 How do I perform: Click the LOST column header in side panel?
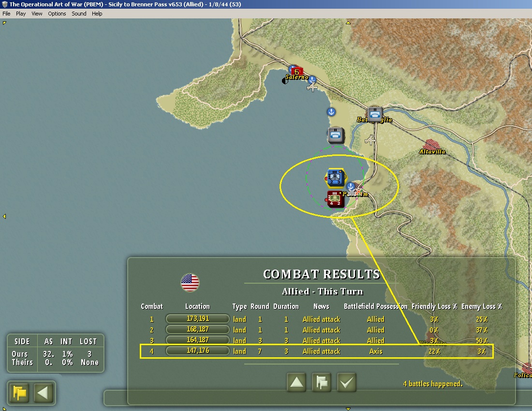click(88, 341)
